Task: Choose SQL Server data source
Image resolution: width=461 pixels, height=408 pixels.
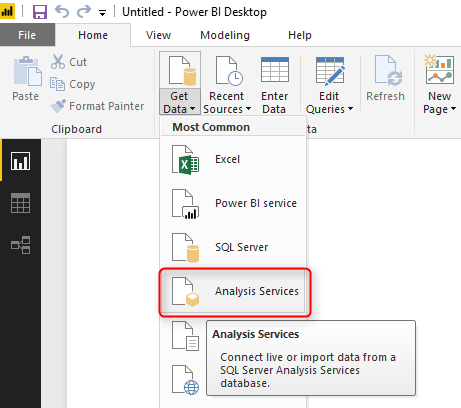Action: [x=233, y=247]
